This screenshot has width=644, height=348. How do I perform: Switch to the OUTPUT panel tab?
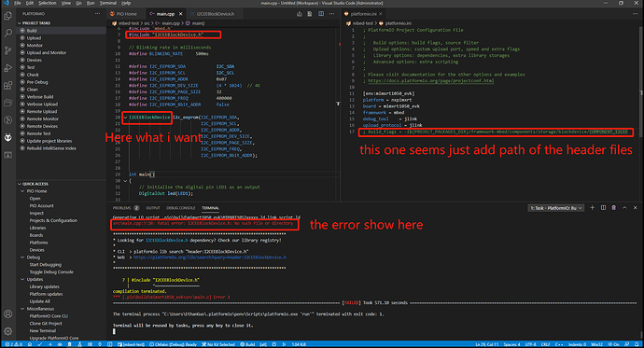(153, 208)
